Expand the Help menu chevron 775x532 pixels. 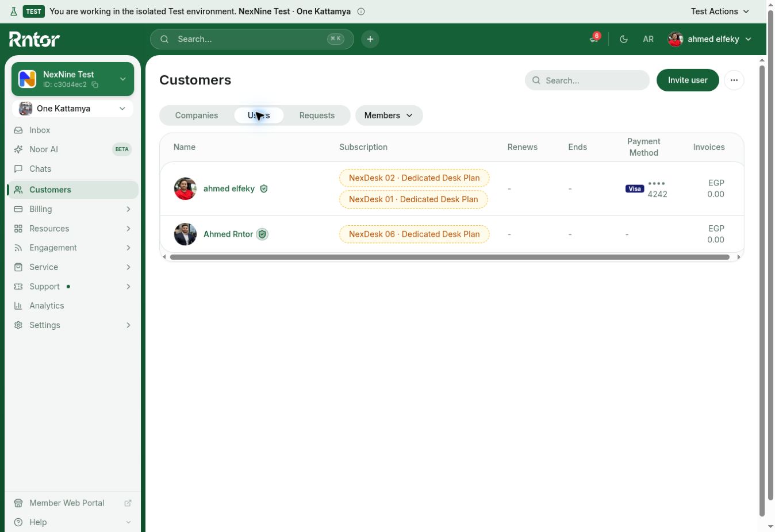(x=128, y=522)
